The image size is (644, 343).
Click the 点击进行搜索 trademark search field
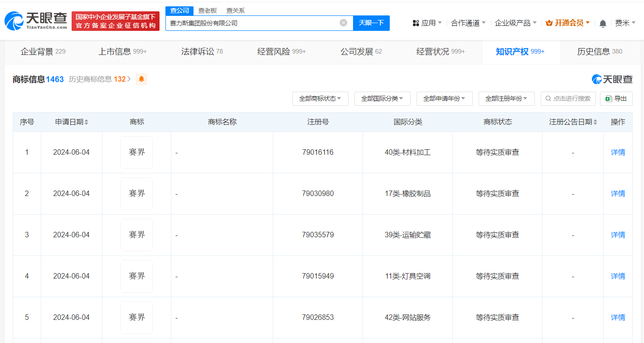pyautogui.click(x=568, y=98)
